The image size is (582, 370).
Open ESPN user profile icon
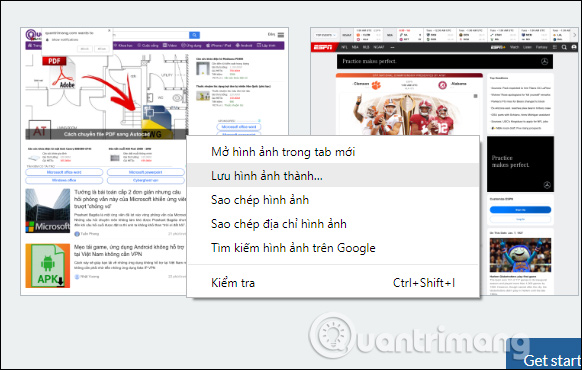click(574, 47)
